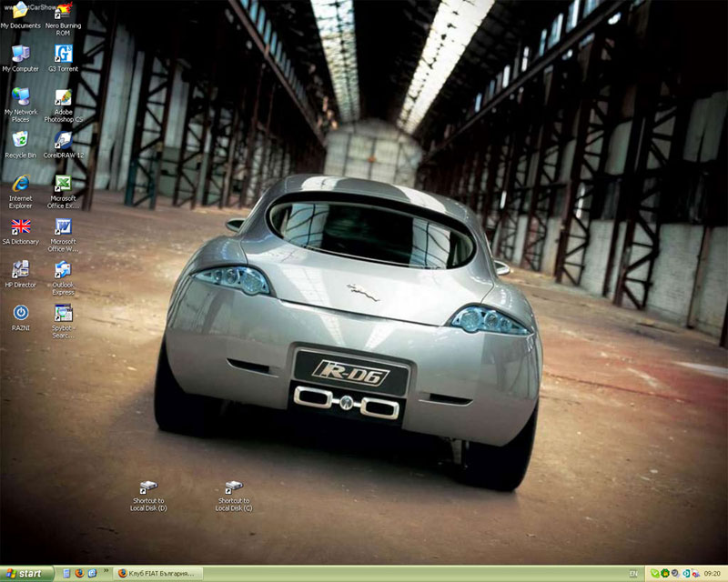Click the SA Dictionary flag icon
The width and height of the screenshot is (728, 582).
tap(20, 226)
